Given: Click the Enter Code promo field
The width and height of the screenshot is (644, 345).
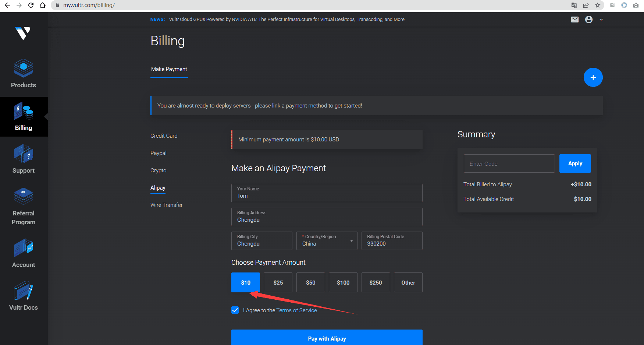Looking at the screenshot, I should (509, 163).
